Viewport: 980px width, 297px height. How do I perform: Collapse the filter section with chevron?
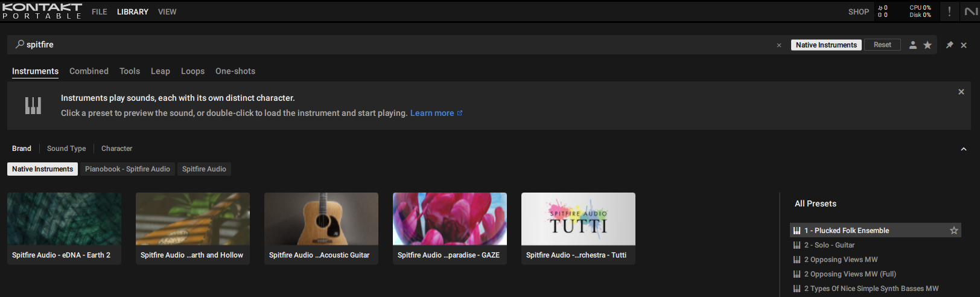coord(964,149)
